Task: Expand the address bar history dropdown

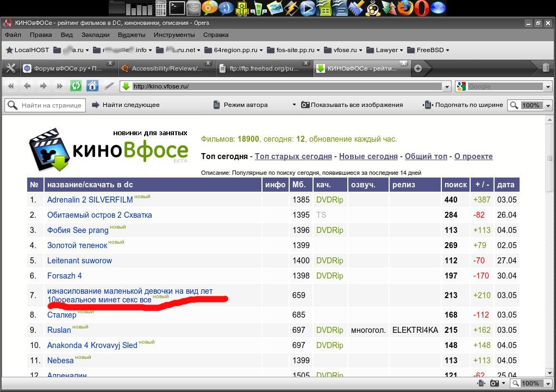Action: 447,86
